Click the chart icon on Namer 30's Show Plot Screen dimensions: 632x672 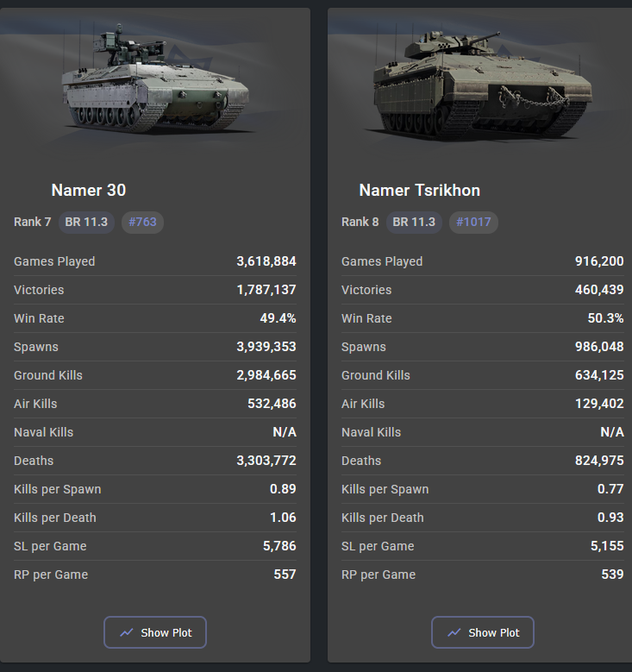coord(127,632)
